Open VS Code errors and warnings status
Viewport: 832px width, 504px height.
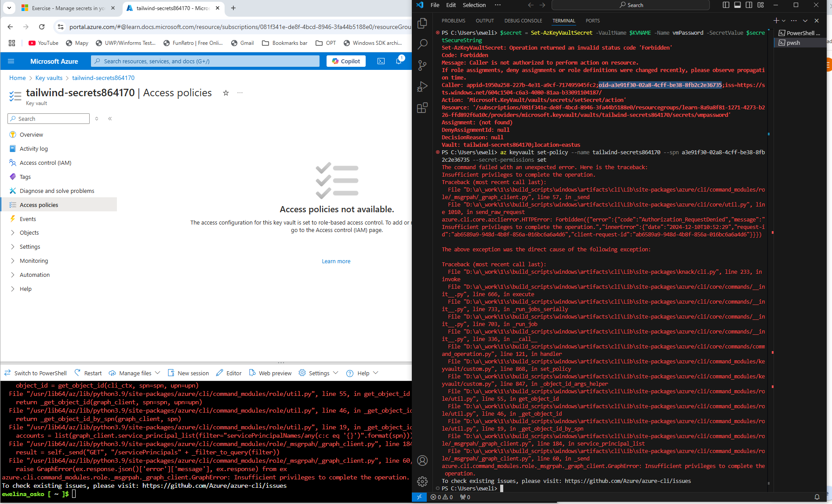(442, 497)
